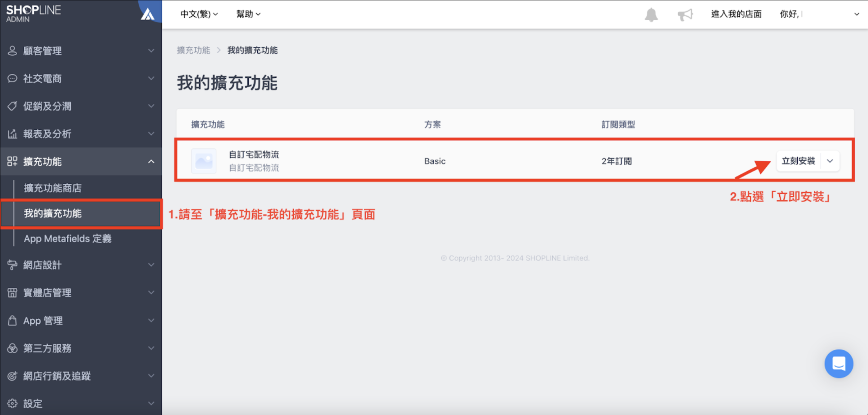The height and width of the screenshot is (415, 868).
Task: Open the 第三方服務 sidebar menu
Action: point(81,348)
